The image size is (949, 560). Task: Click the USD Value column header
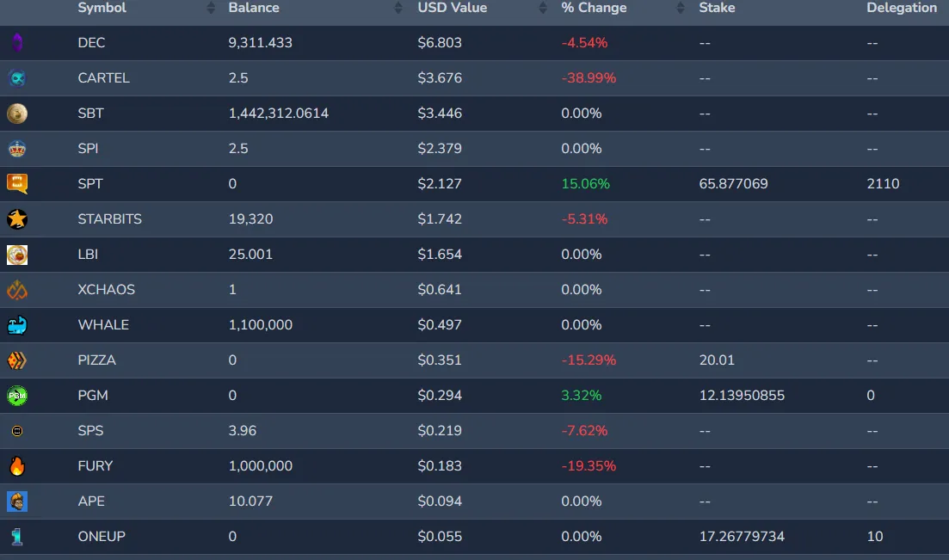pyautogui.click(x=452, y=8)
